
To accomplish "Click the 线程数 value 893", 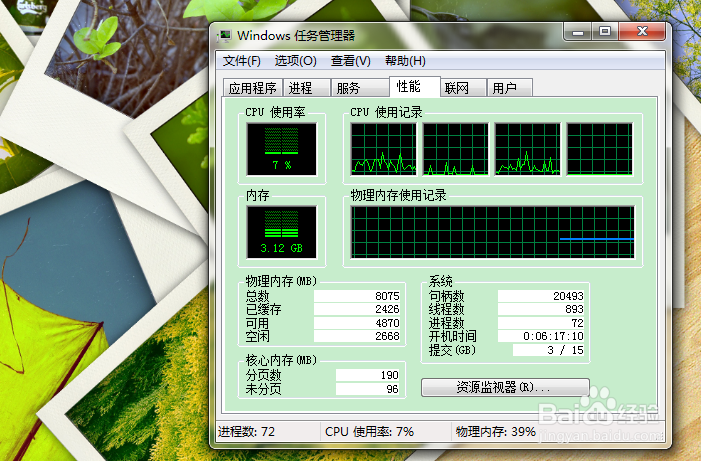I will pos(541,309).
